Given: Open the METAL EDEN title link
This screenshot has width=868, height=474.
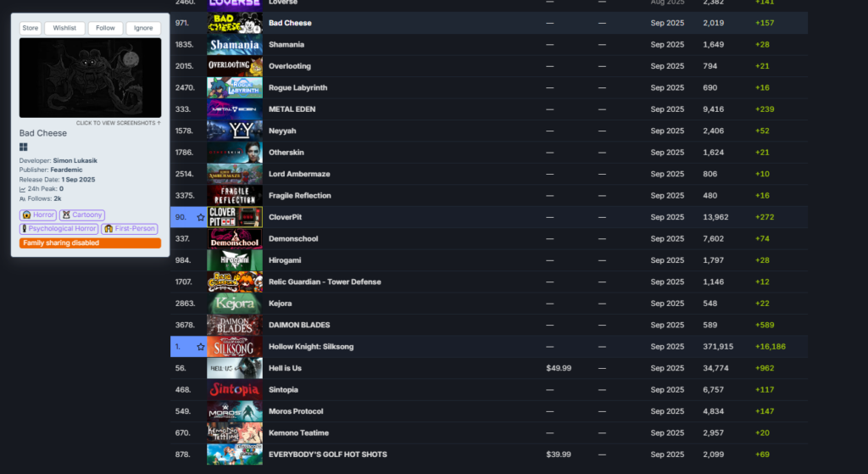Looking at the screenshot, I should click(x=292, y=109).
